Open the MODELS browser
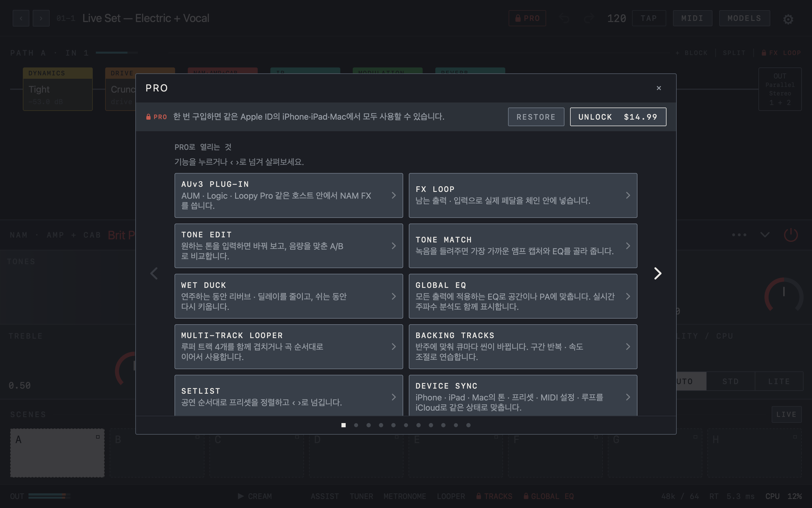The width and height of the screenshot is (812, 508). 744,18
